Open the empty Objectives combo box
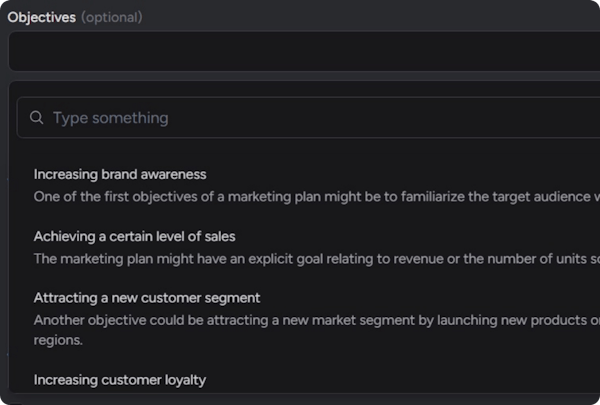 300,51
